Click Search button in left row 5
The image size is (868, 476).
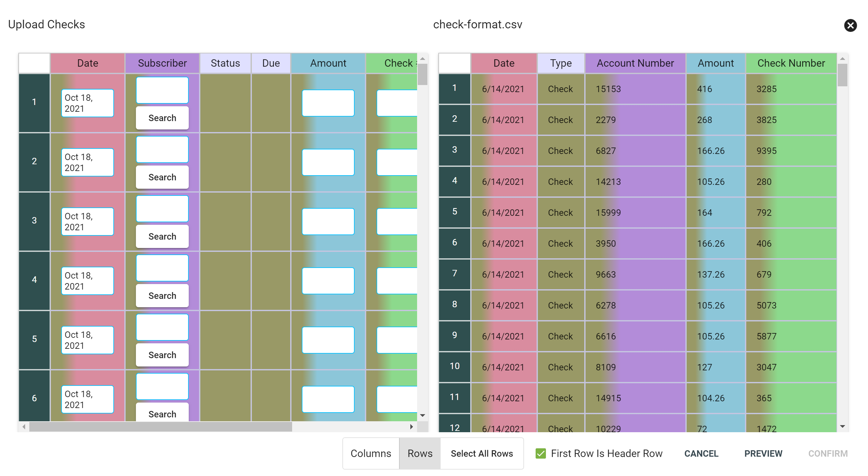tap(162, 355)
